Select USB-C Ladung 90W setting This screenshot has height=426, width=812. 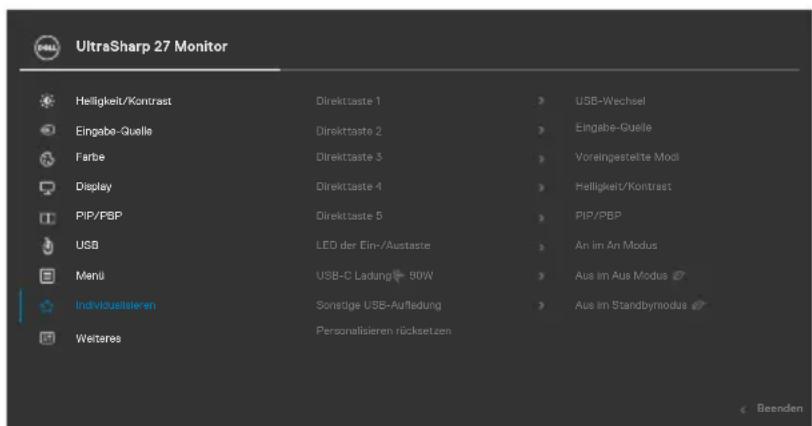pyautogui.click(x=374, y=275)
